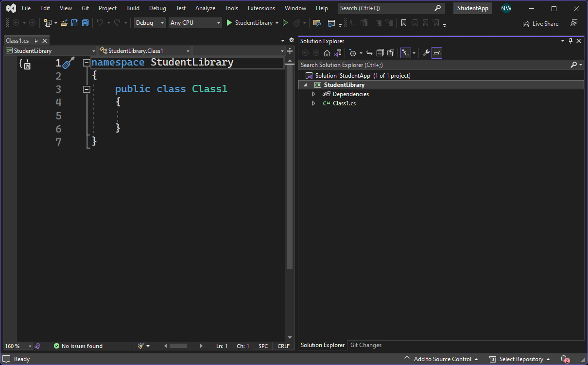Viewport: 588px width, 365px height.
Task: Open the Extensions menu
Action: 261,8
